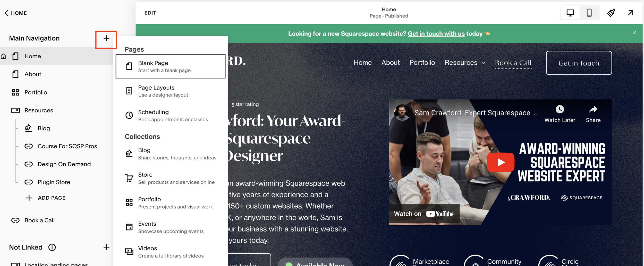Click Blog collection pencil icon in menu
The image size is (644, 266).
coord(129,153)
